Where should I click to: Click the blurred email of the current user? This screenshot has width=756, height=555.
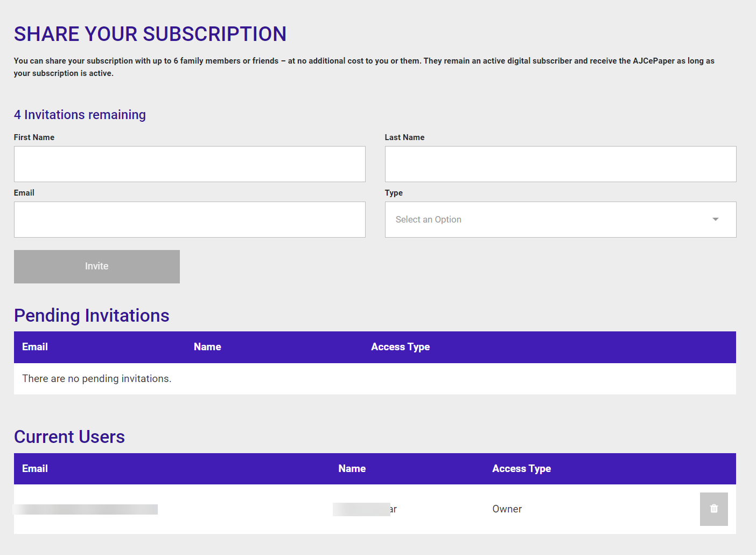[x=86, y=509]
